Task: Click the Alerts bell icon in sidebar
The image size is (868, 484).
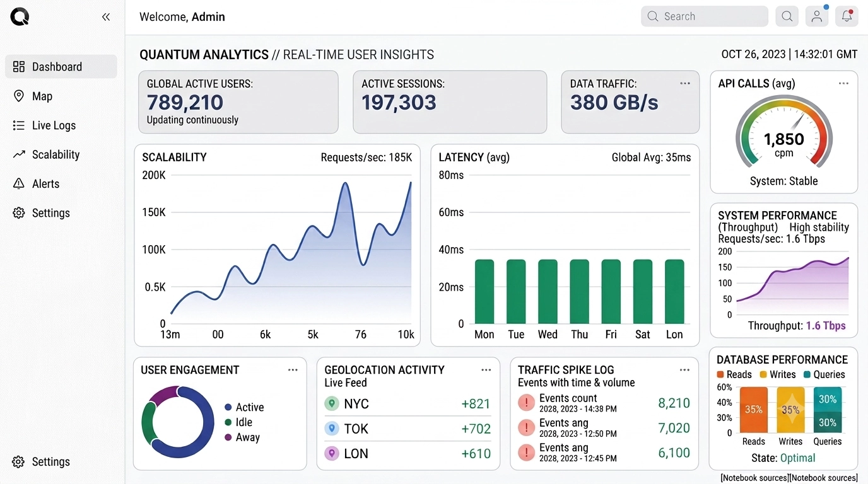Action: click(x=19, y=184)
